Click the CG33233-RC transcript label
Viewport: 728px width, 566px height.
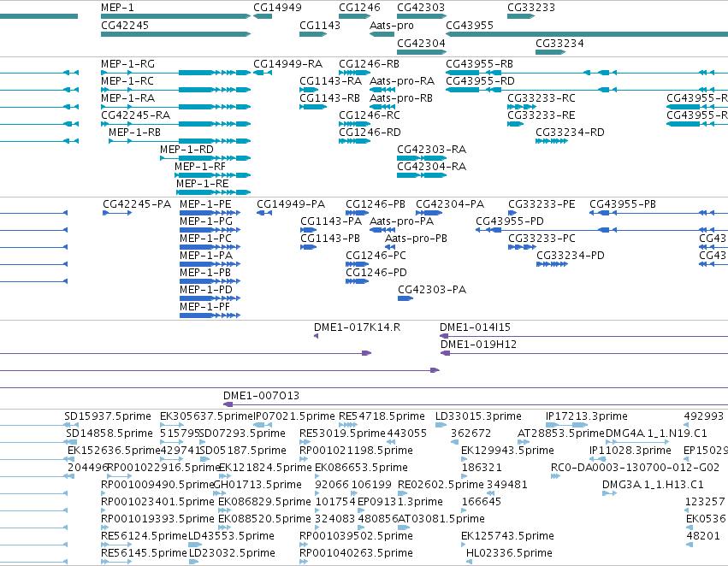point(542,98)
